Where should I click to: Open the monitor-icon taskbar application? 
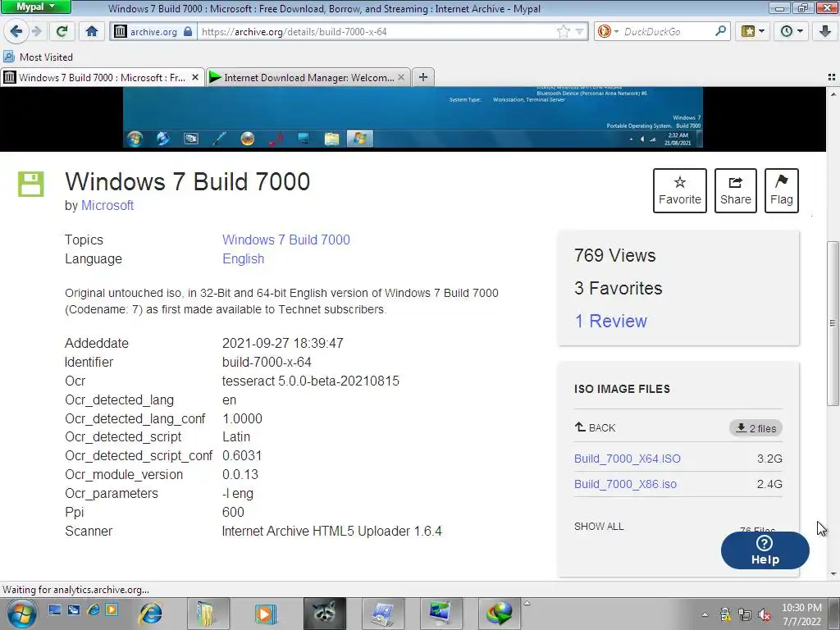coord(441,614)
